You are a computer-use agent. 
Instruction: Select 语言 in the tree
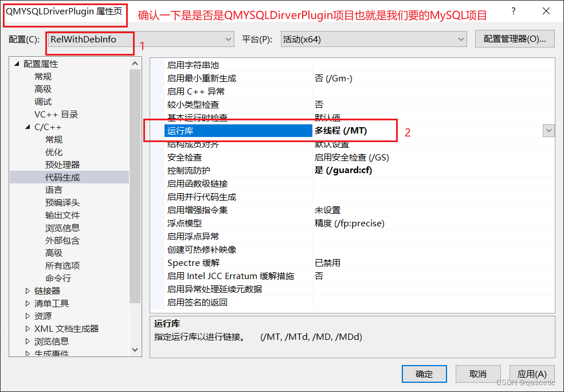54,190
